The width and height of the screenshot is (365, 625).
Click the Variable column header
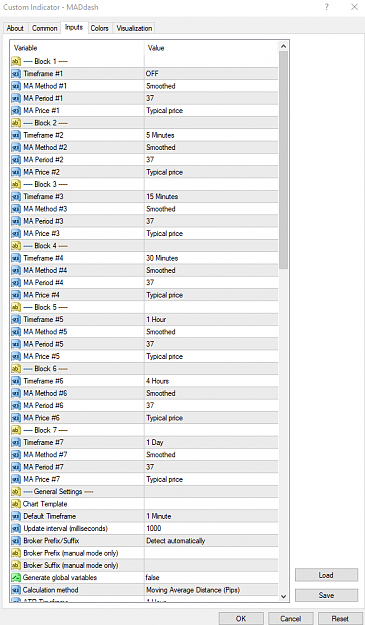[x=77, y=48]
